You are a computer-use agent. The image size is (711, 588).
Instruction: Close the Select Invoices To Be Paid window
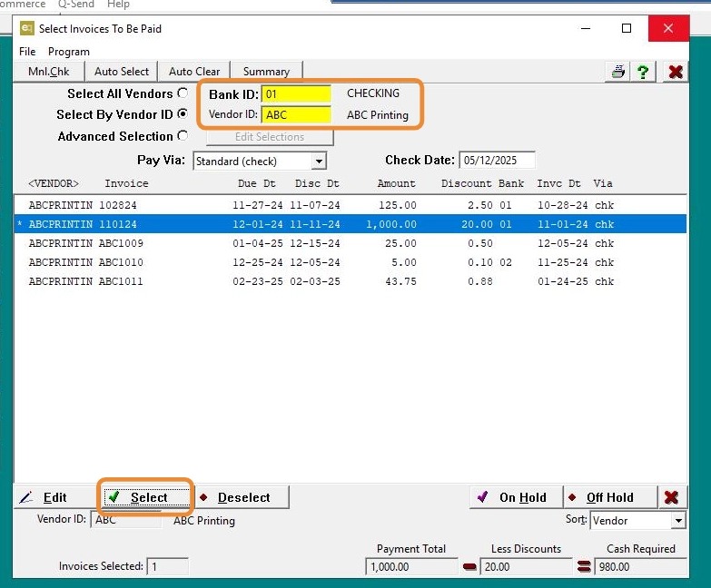coord(668,28)
